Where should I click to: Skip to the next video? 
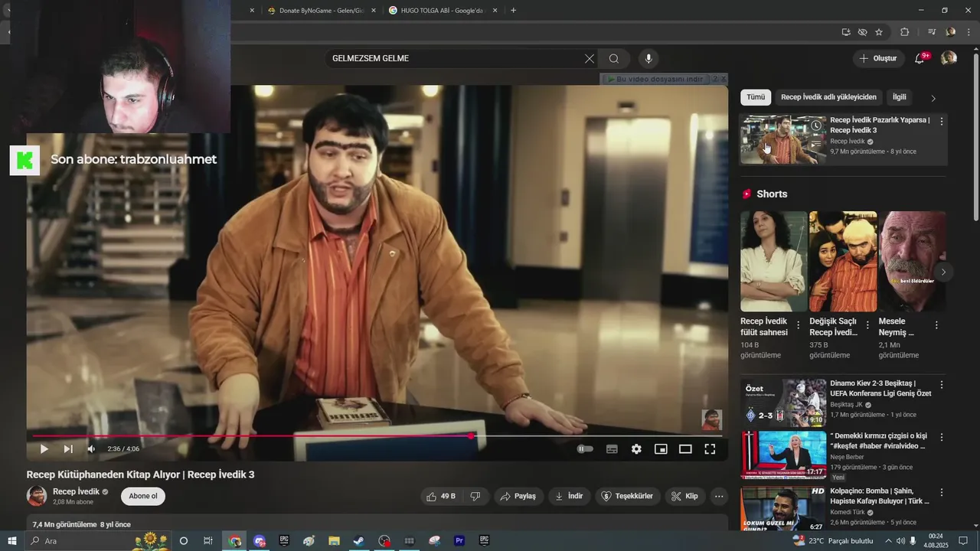point(68,449)
